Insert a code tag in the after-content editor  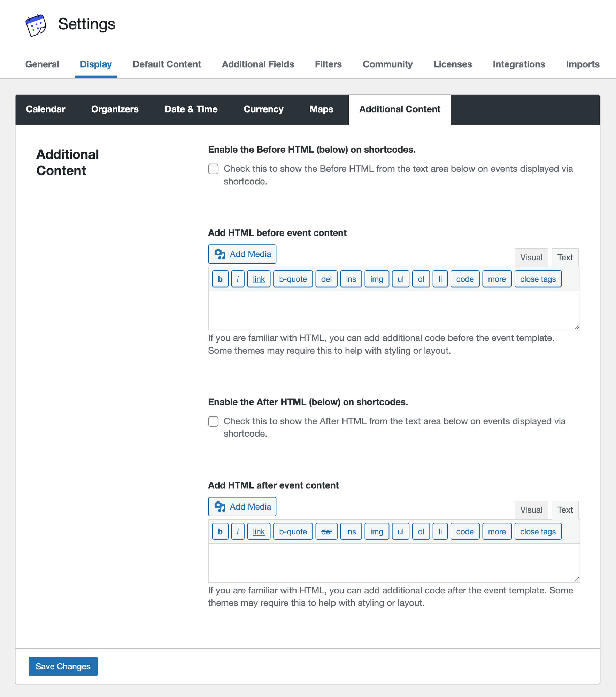click(x=465, y=531)
